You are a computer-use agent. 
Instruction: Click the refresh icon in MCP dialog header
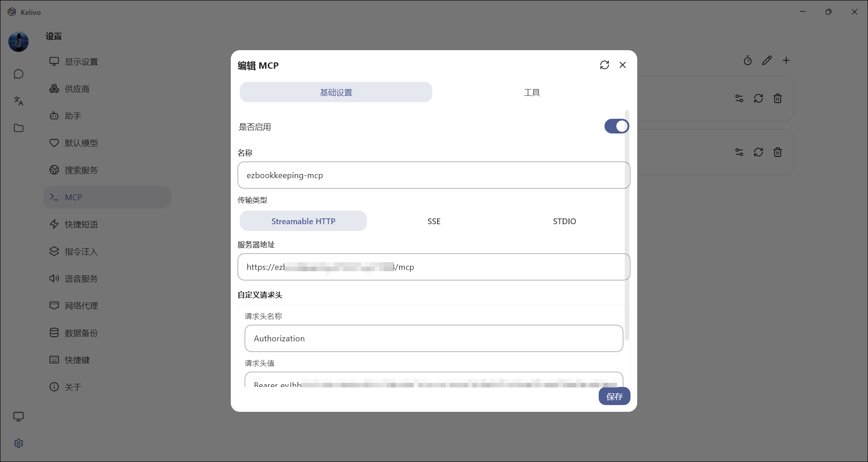pos(604,65)
